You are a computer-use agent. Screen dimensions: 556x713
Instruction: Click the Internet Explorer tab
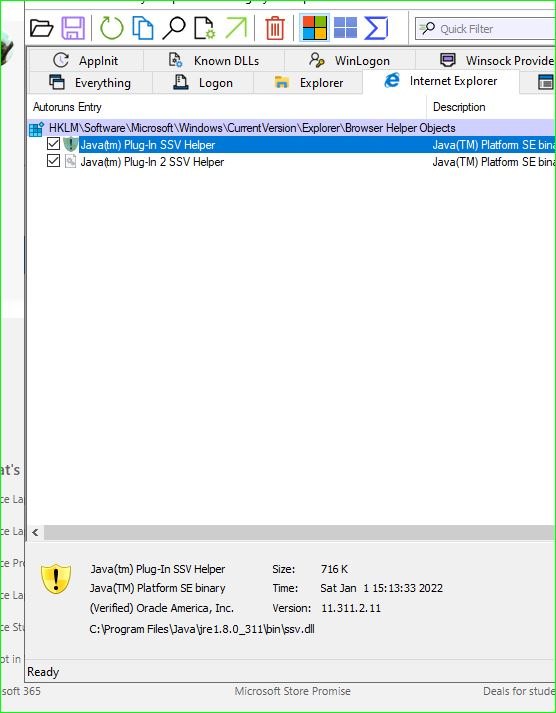point(441,81)
